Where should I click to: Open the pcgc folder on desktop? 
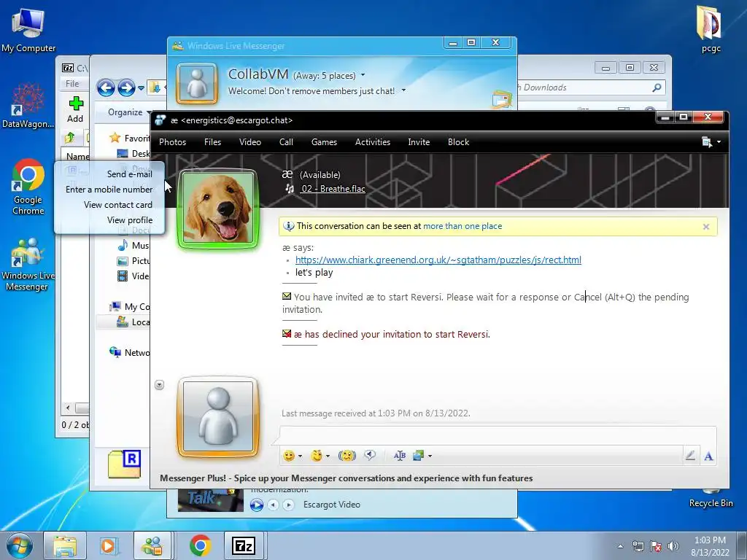[x=711, y=28]
